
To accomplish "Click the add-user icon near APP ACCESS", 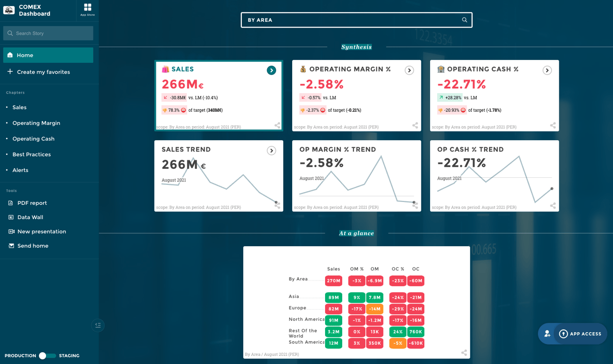I will (x=547, y=334).
